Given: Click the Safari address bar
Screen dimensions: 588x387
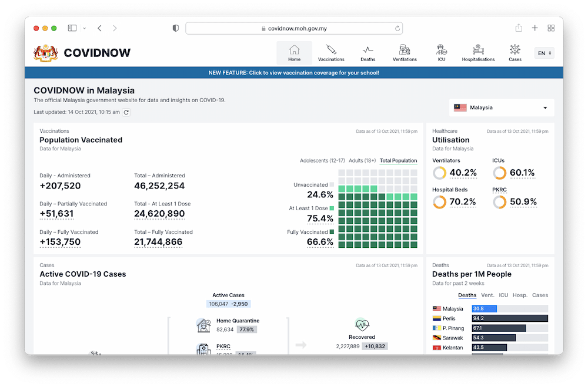Looking at the screenshot, I should point(294,28).
